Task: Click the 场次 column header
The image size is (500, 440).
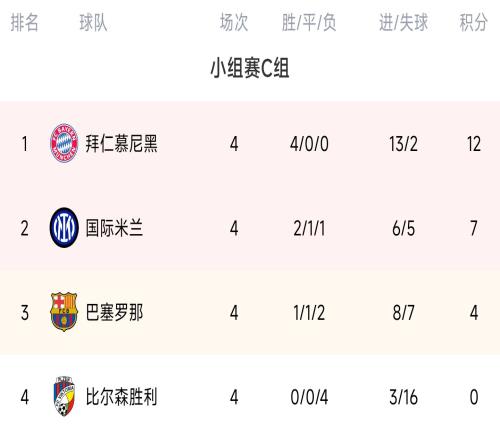Action: pyautogui.click(x=234, y=23)
